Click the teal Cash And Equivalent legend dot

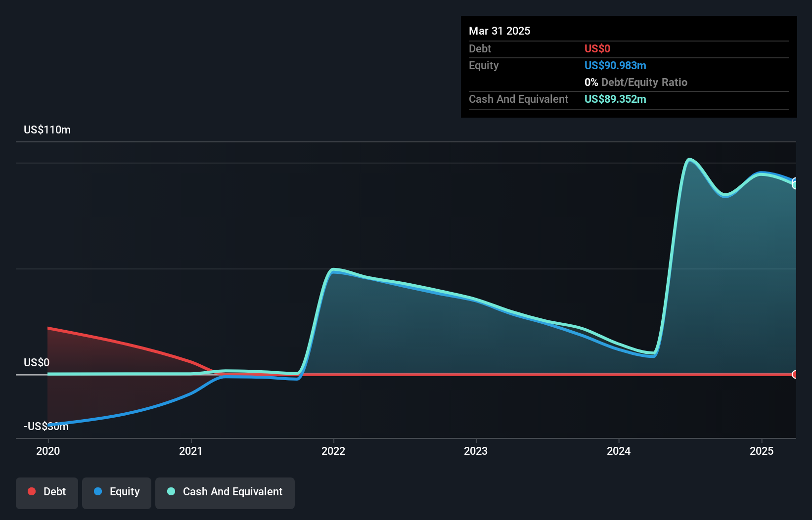tap(171, 491)
